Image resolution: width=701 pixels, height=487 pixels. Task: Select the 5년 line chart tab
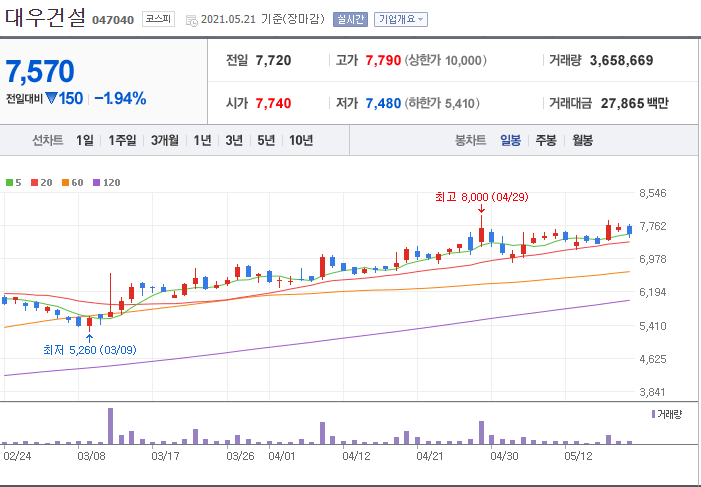coord(266,140)
